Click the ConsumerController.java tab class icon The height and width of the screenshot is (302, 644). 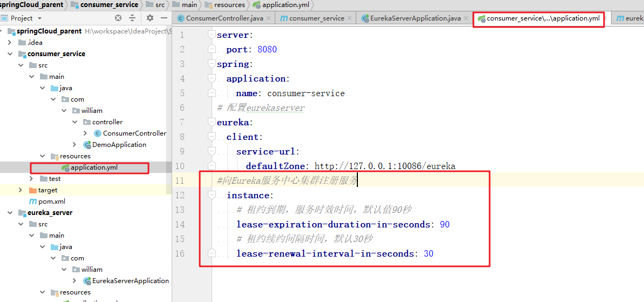(x=180, y=18)
